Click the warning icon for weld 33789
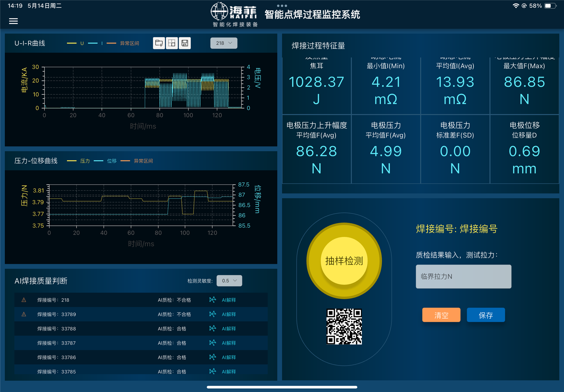Image resolution: width=564 pixels, height=392 pixels. point(24,314)
